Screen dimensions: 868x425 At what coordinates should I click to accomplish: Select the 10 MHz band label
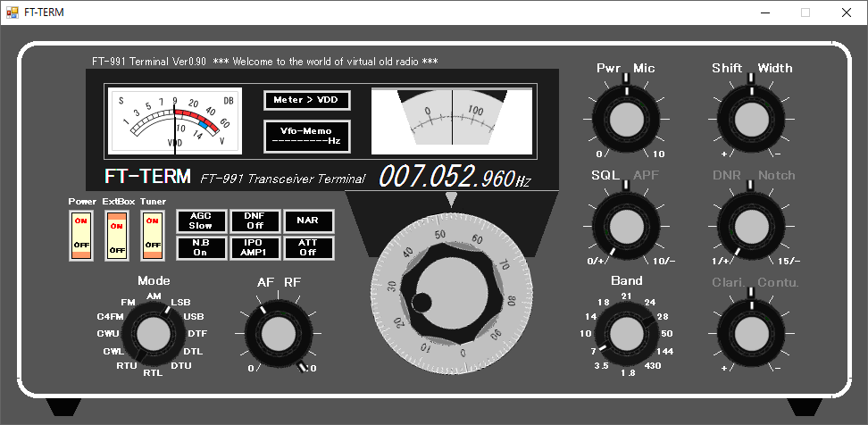point(586,334)
